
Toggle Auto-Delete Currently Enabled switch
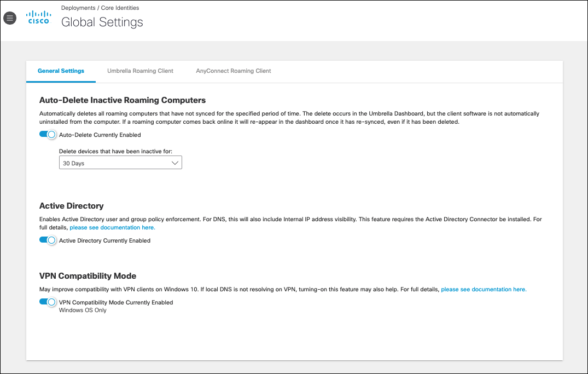click(x=48, y=134)
